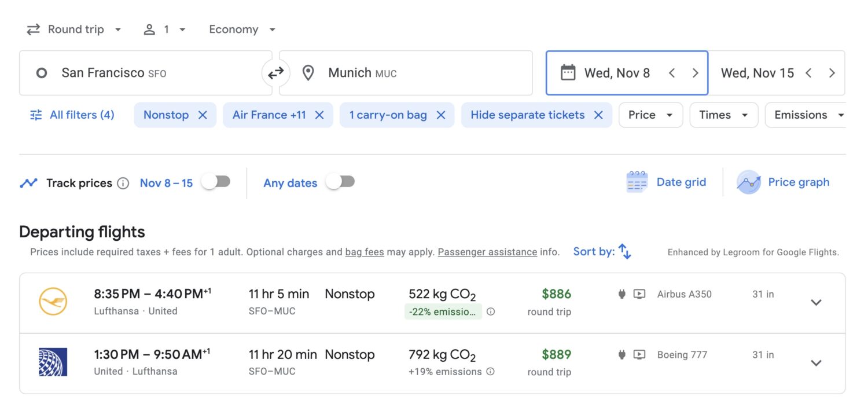Remove the Nonstop filter chip
The height and width of the screenshot is (418, 868).
pos(203,115)
